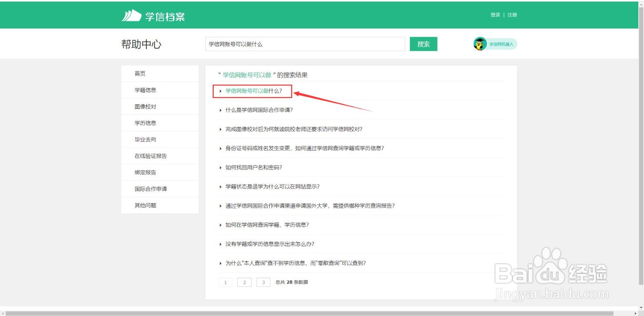Expand arrow beside 如何找回用户名和密码?
The height and width of the screenshot is (316, 644).
coord(221,168)
